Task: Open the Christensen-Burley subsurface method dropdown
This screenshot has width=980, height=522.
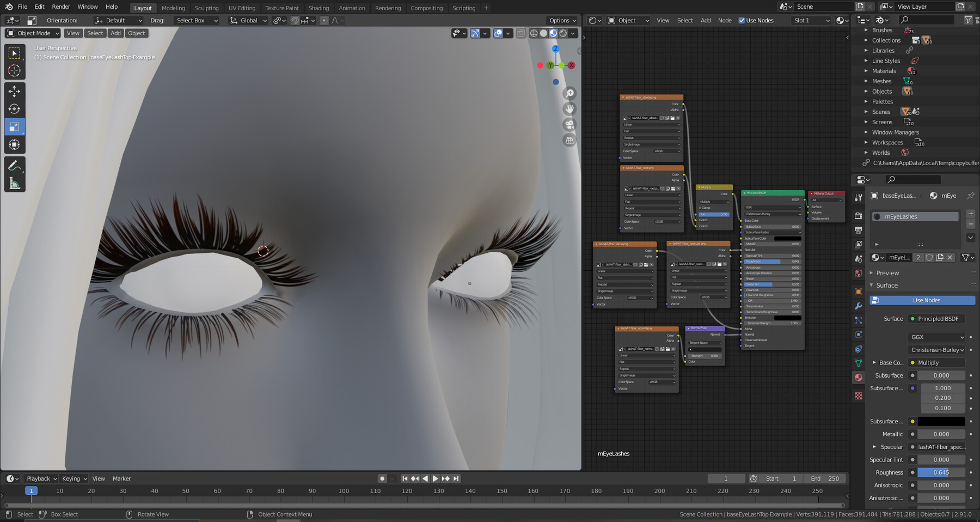Action: [936, 350]
